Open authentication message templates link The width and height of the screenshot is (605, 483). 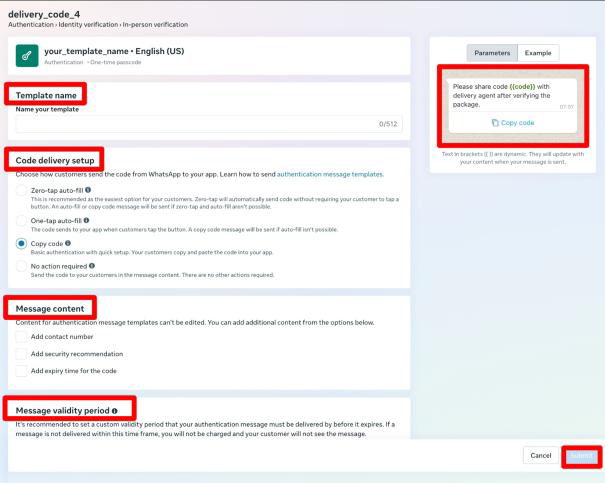(x=330, y=174)
